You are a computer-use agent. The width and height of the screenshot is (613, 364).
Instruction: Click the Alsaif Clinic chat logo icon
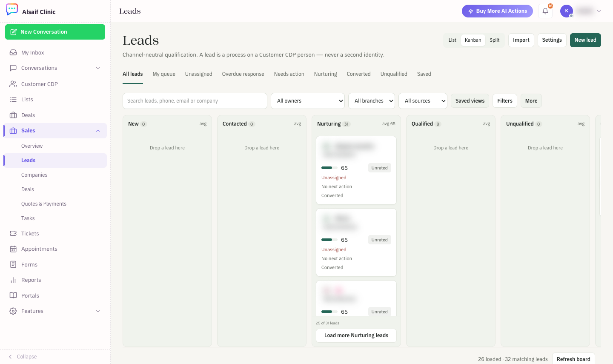[12, 9]
